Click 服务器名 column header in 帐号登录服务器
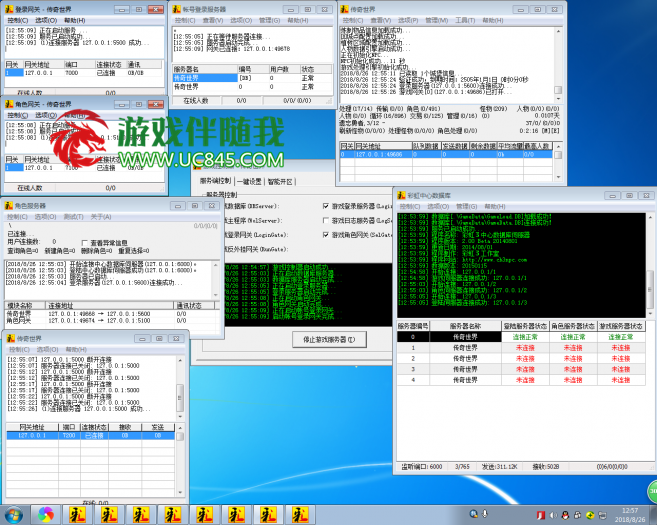The width and height of the screenshot is (657, 525). [205, 69]
